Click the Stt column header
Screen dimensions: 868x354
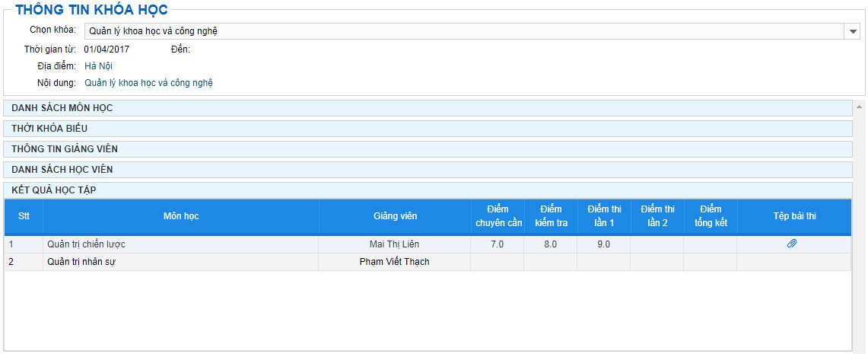(x=24, y=217)
